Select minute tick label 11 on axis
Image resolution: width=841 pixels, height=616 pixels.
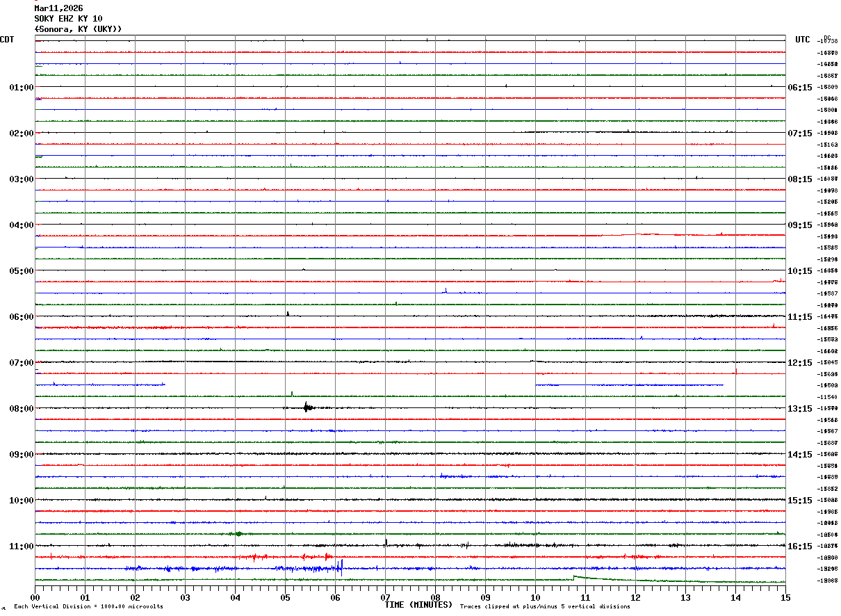[x=585, y=597]
